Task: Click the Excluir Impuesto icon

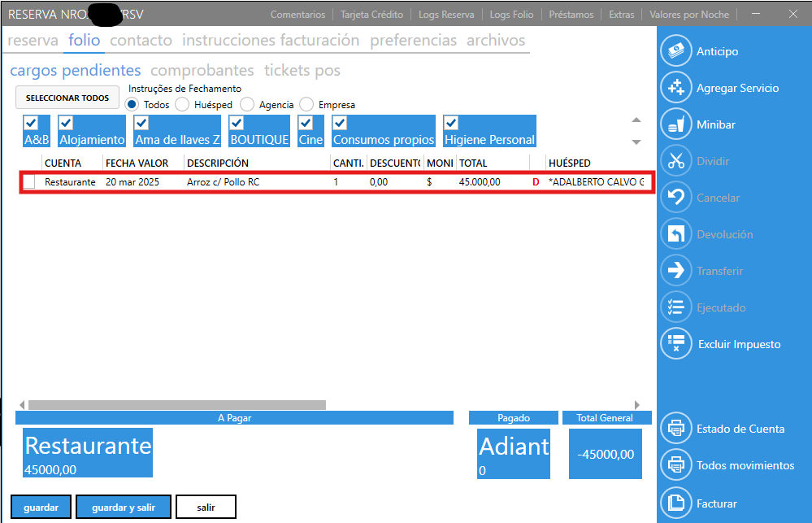Action: [675, 344]
